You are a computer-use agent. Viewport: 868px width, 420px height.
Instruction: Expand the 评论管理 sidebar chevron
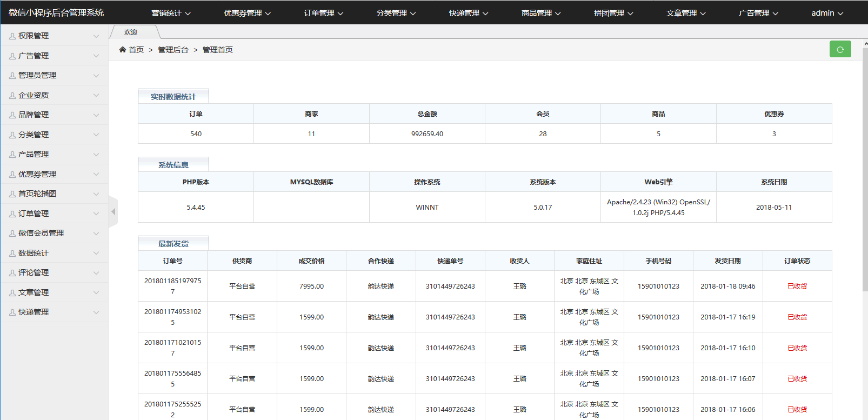[x=96, y=273]
